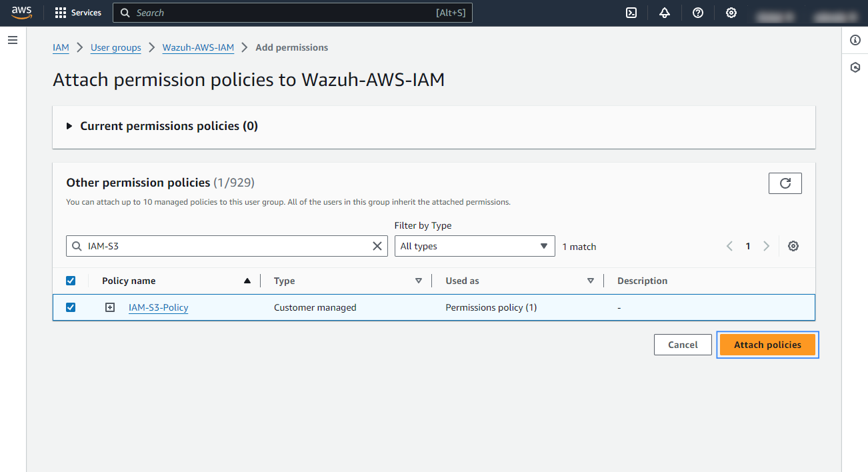
Task: Toggle the left navigation hamburger menu
Action: point(12,40)
